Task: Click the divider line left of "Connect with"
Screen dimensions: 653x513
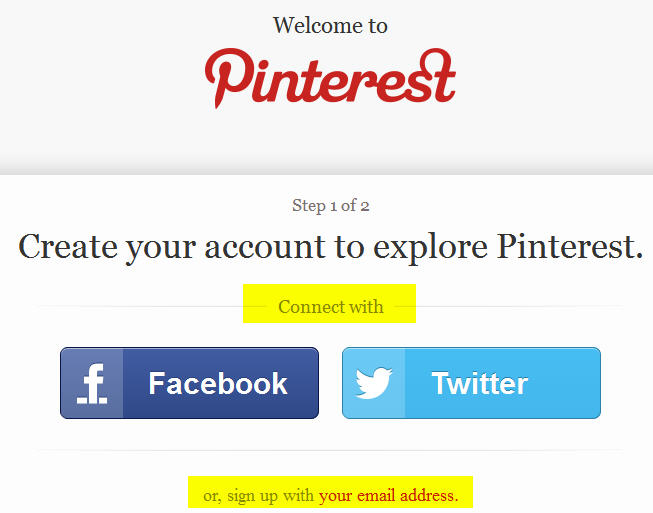Action: coord(140,306)
